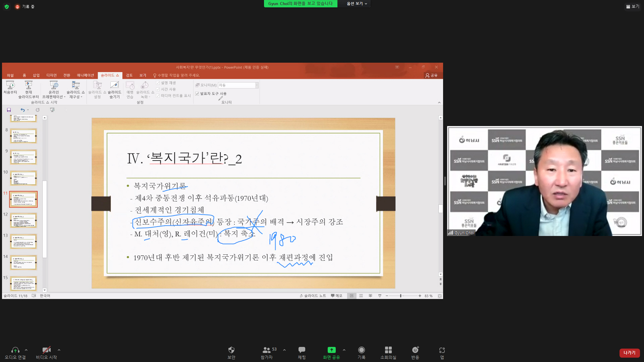Switch to the 애니메이션 ribbon tab

point(85,75)
